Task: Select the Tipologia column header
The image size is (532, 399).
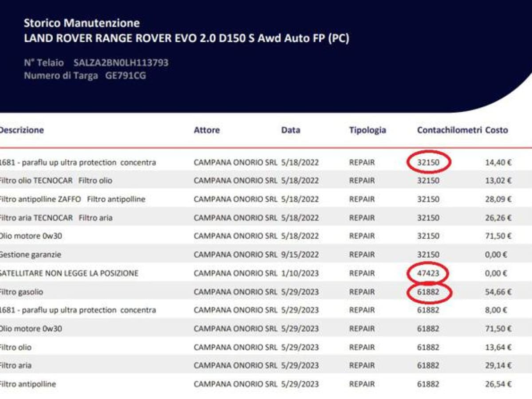Action: coord(367,130)
